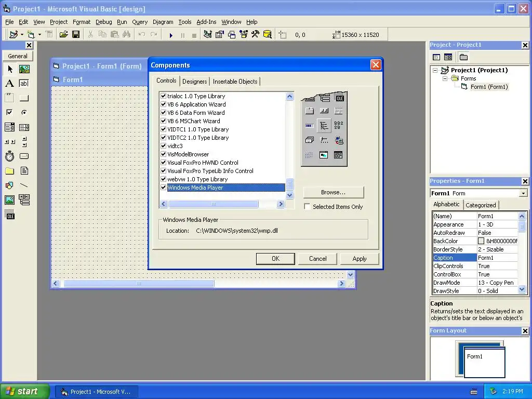Click the components list horizontal scrollbar thumb

[x=214, y=204]
